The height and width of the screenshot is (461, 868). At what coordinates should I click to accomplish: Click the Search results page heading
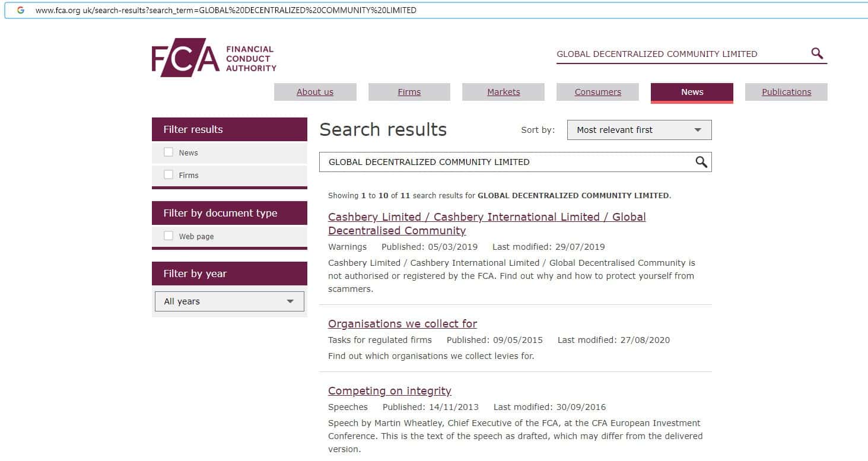click(x=383, y=129)
